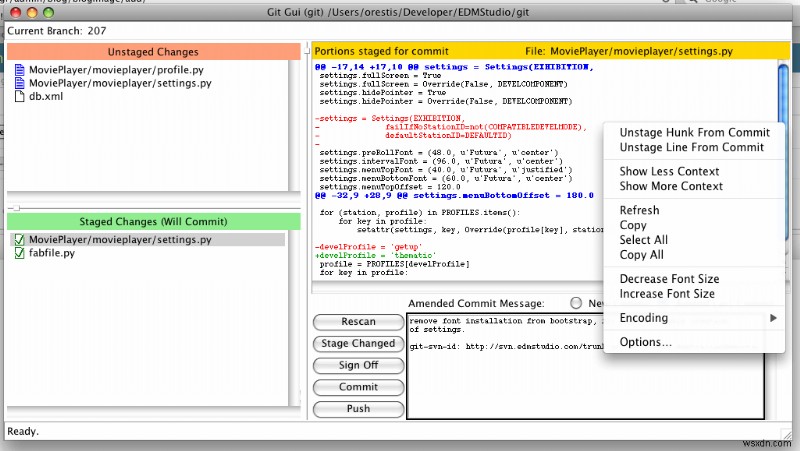This screenshot has height=451, width=800.
Task: Select Show More Context
Action: tap(671, 186)
